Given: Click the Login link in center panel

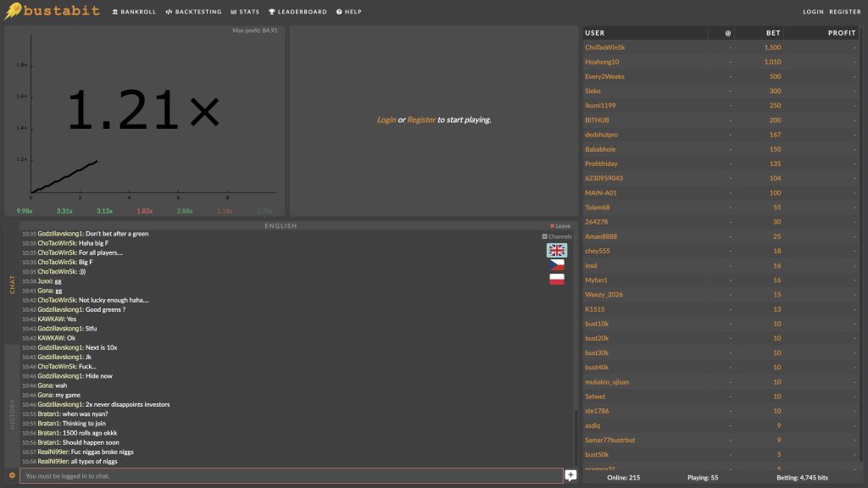Looking at the screenshot, I should [387, 119].
